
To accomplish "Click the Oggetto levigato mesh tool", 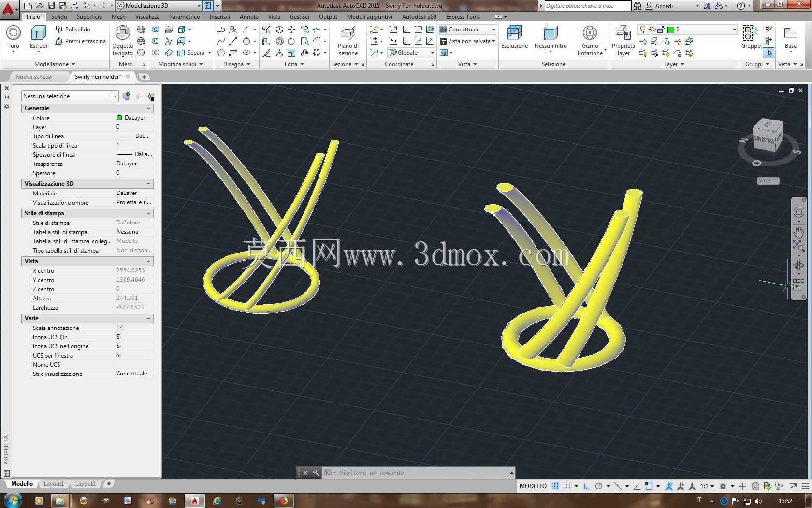I will [123, 41].
